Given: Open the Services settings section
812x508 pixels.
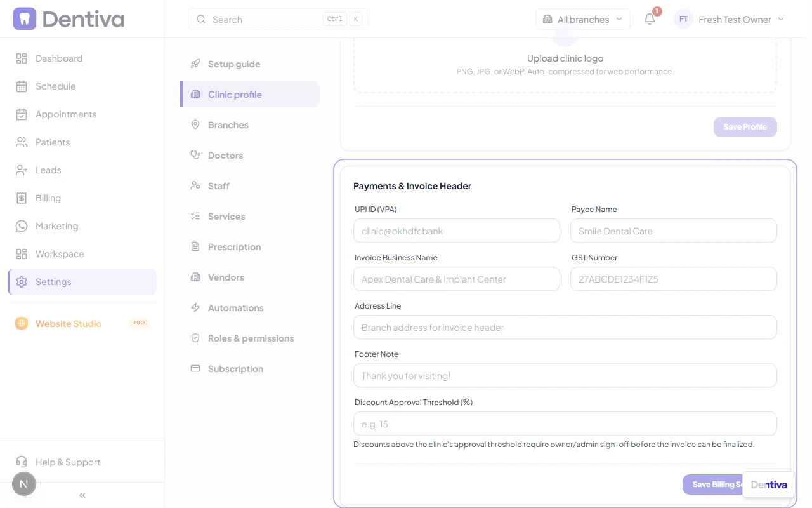Looking at the screenshot, I should tap(250, 217).
